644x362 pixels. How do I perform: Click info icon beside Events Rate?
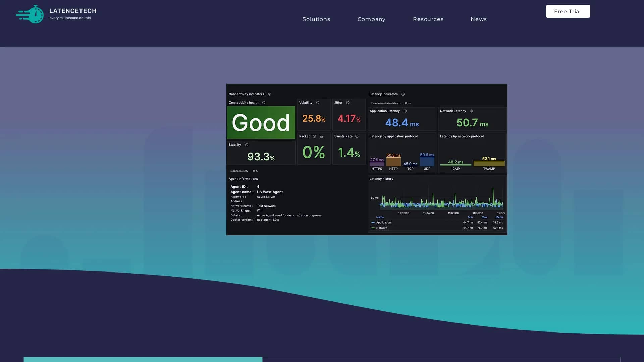[357, 136]
